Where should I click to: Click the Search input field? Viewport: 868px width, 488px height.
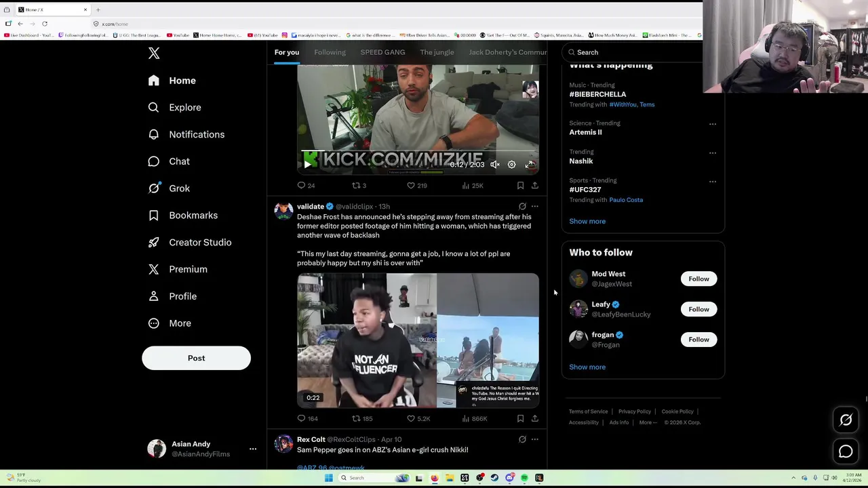634,52
